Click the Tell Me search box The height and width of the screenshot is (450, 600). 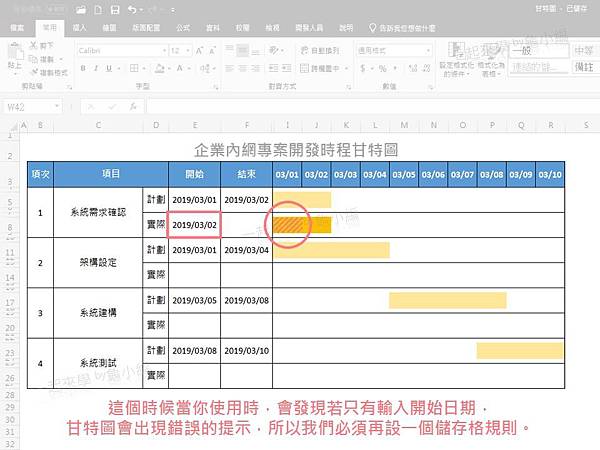(403, 28)
